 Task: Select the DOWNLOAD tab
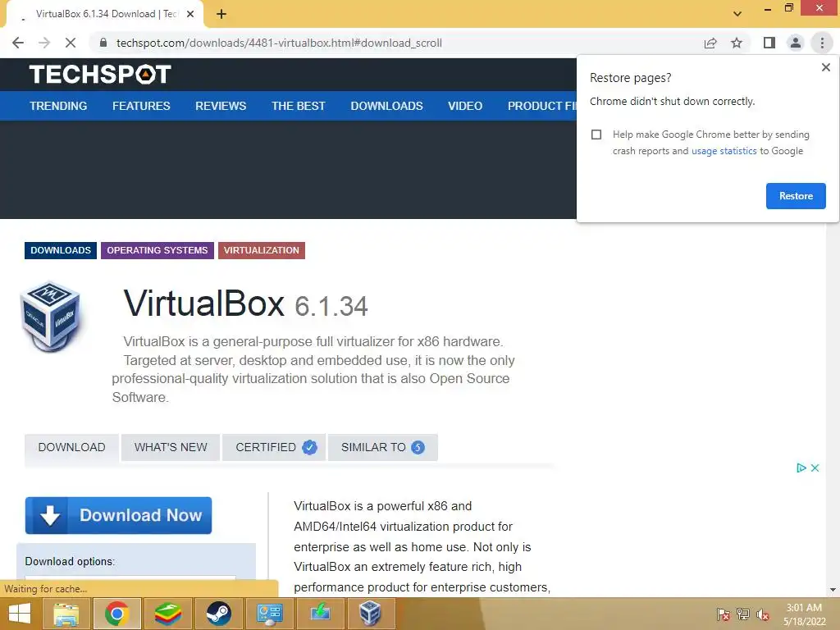[72, 447]
